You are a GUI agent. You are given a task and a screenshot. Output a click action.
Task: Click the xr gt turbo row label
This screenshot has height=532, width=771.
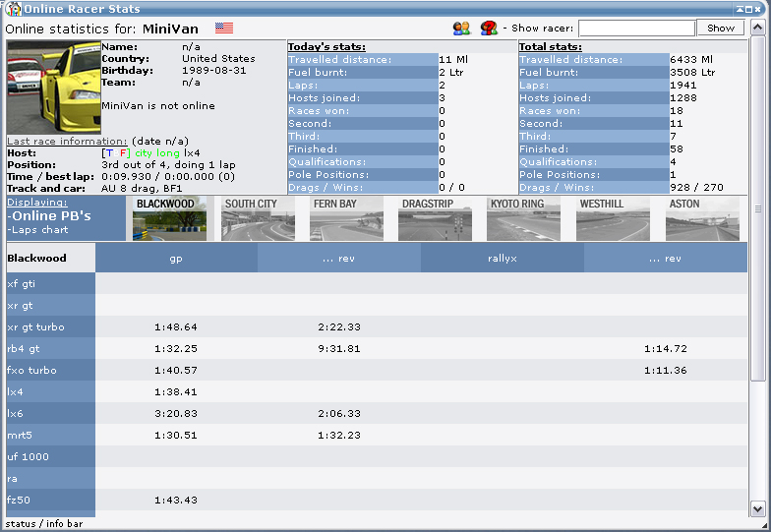click(x=35, y=326)
